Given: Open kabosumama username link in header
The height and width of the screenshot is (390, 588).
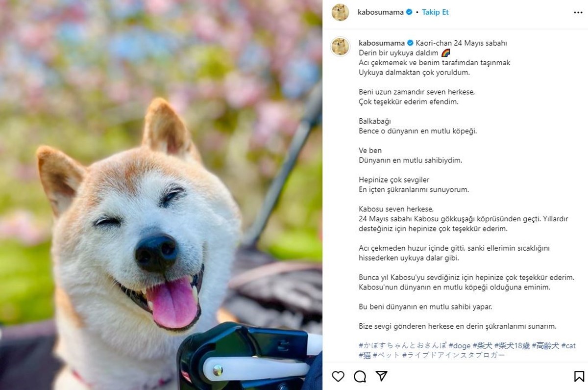Looking at the screenshot, I should (381, 12).
